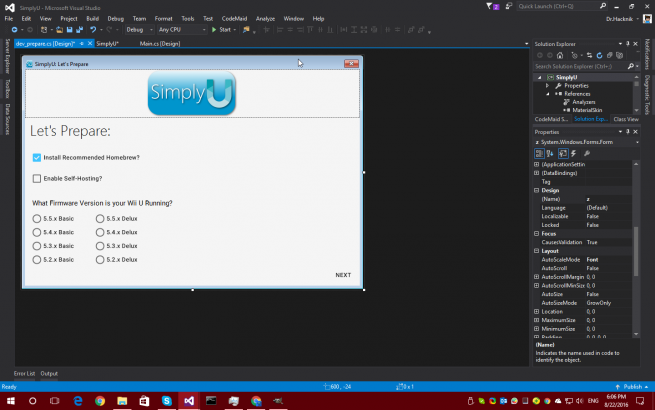Click the Properties page button icon

[563, 153]
